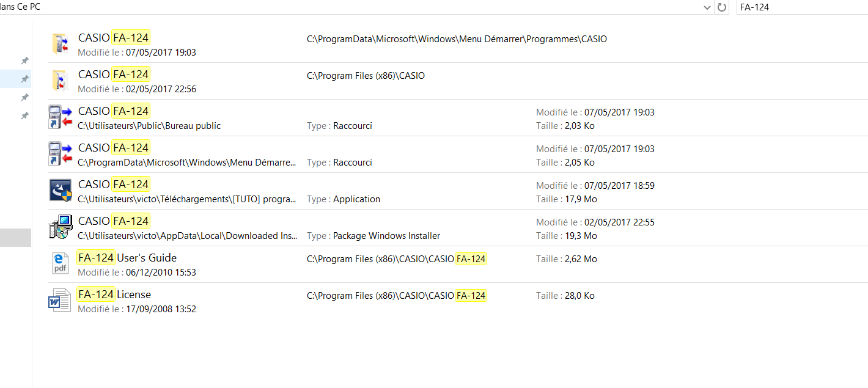Select shortcut icon sized 2,05 Ko
The image size is (868, 388).
(60, 154)
